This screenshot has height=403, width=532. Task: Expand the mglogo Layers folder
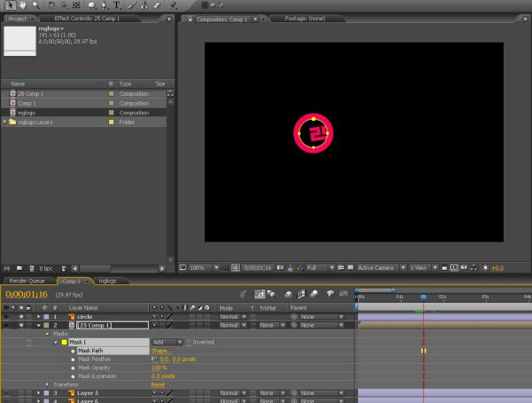click(x=4, y=122)
